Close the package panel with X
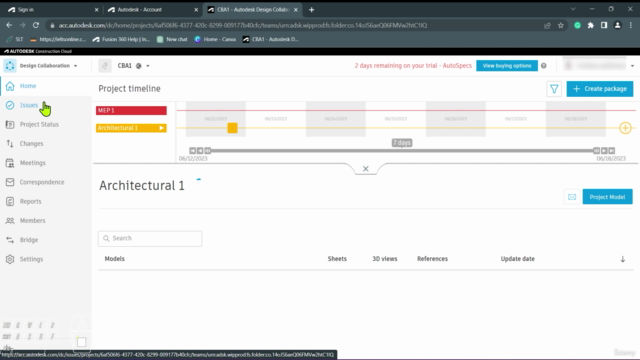Screen dimensions: 640x360 (x=366, y=169)
